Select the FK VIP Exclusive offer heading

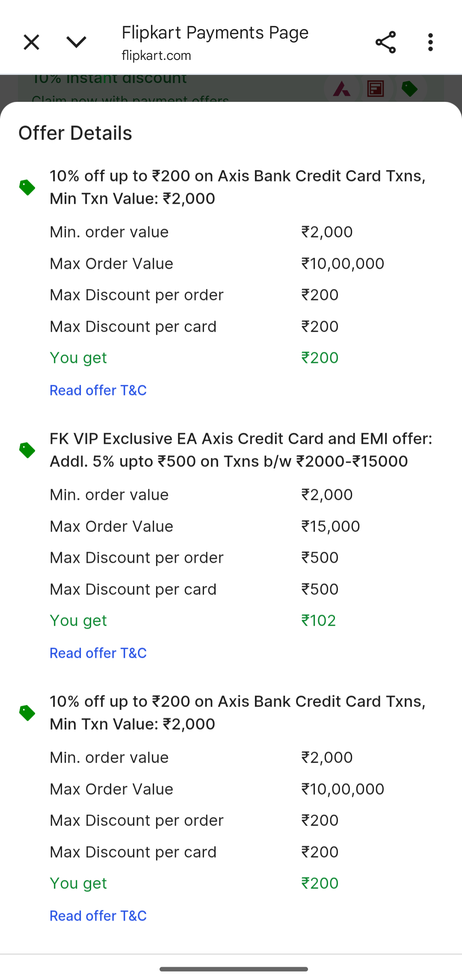(241, 450)
